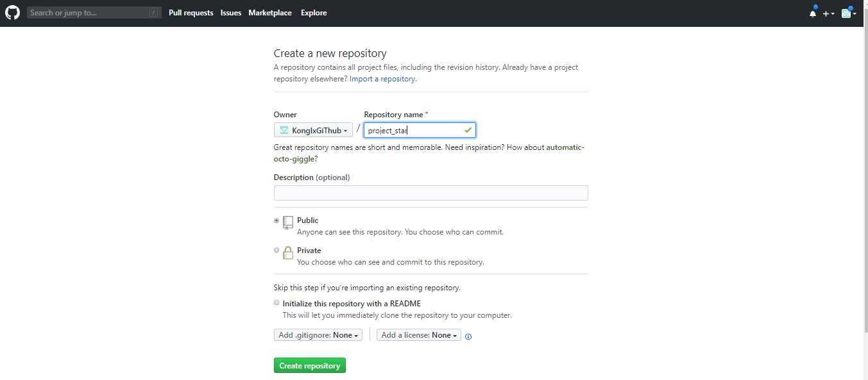Click the Public repository book icon
The height and width of the screenshot is (380, 868).
point(288,222)
